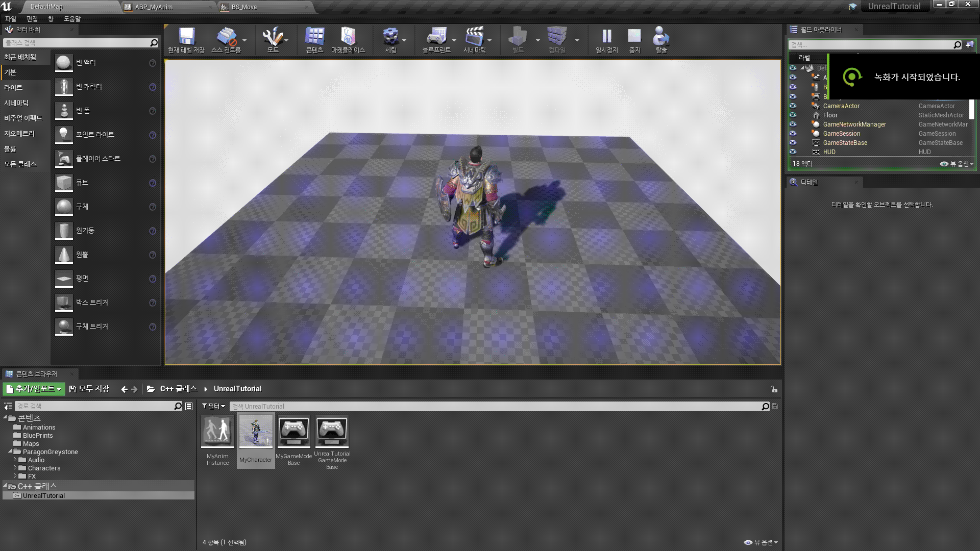Select the 라이트 category
The height and width of the screenshot is (551, 980).
tap(13, 88)
